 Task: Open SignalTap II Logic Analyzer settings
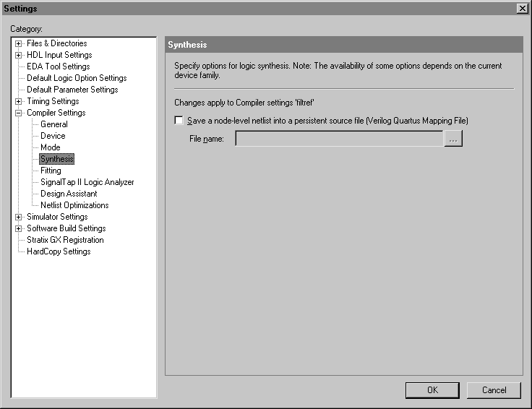click(x=87, y=182)
